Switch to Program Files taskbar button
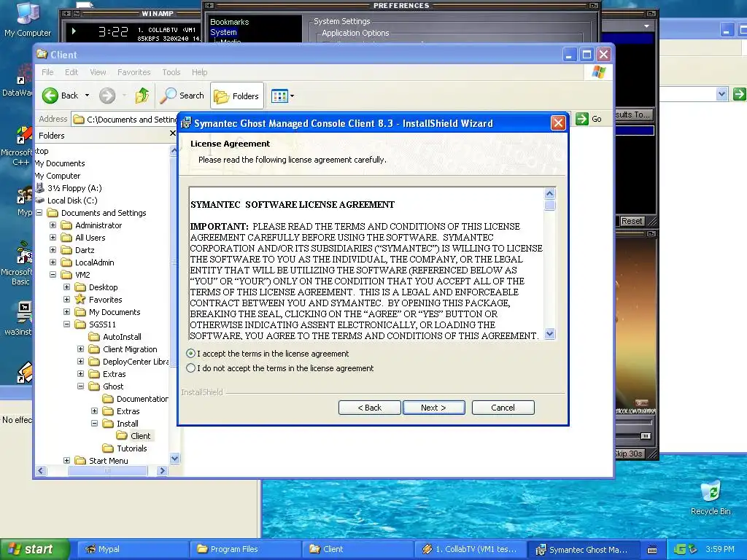This screenshot has width=747, height=560. [245, 549]
